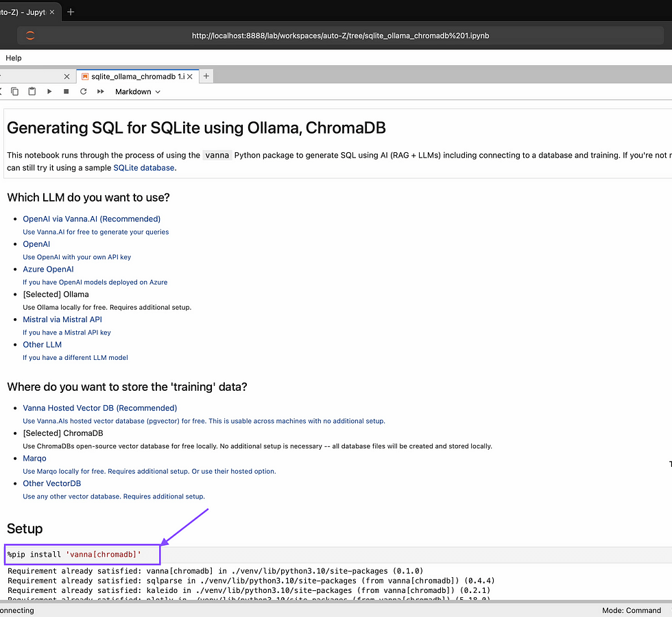Open a new browser tab
This screenshot has height=617, width=672.
pyautogui.click(x=71, y=12)
